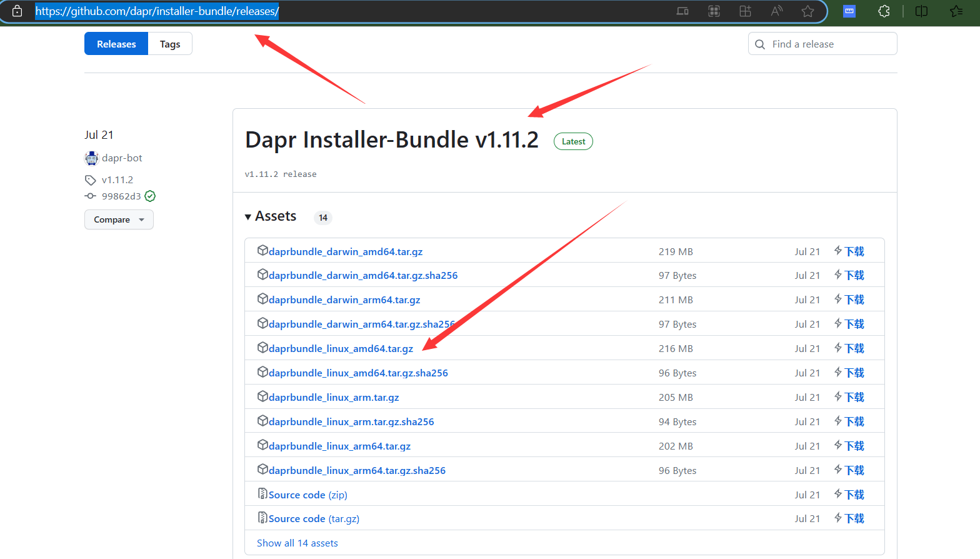Screen dimensions: 980x559
Task: Click package icon for daprbundle_darwin_amd64.tar.gz
Action: (262, 251)
